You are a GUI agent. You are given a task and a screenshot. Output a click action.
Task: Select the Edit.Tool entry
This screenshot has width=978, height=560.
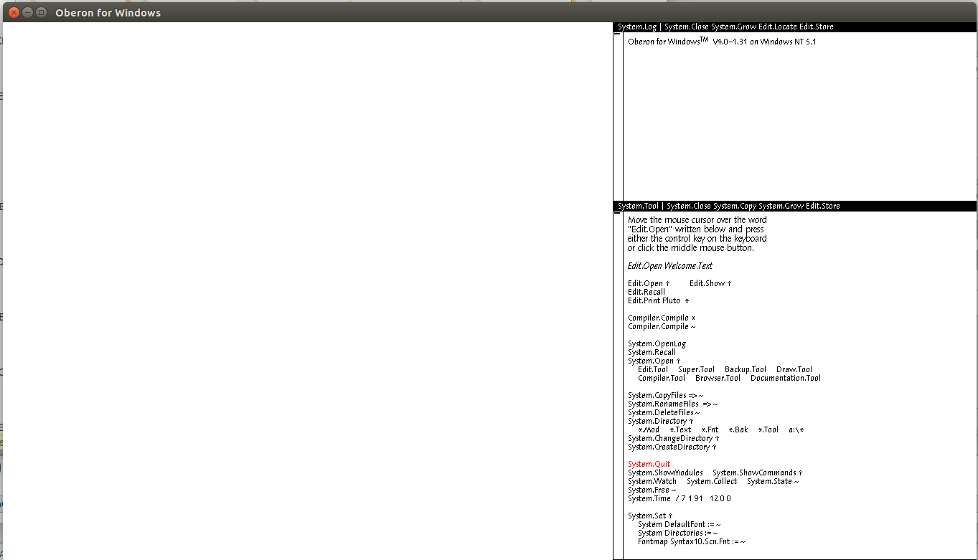pos(653,370)
